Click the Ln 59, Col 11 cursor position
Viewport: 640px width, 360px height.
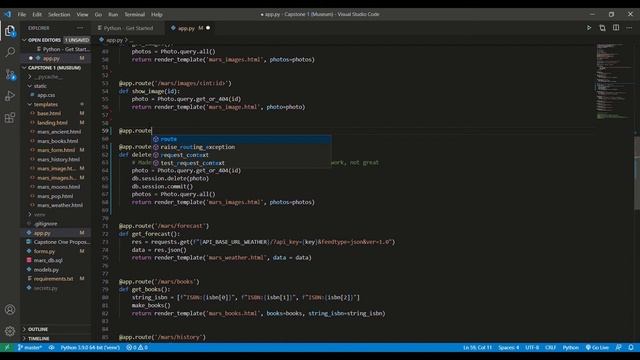477,347
